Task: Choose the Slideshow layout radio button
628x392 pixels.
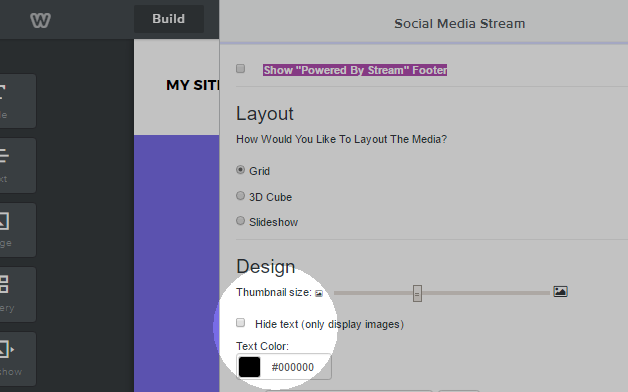Action: [x=240, y=221]
